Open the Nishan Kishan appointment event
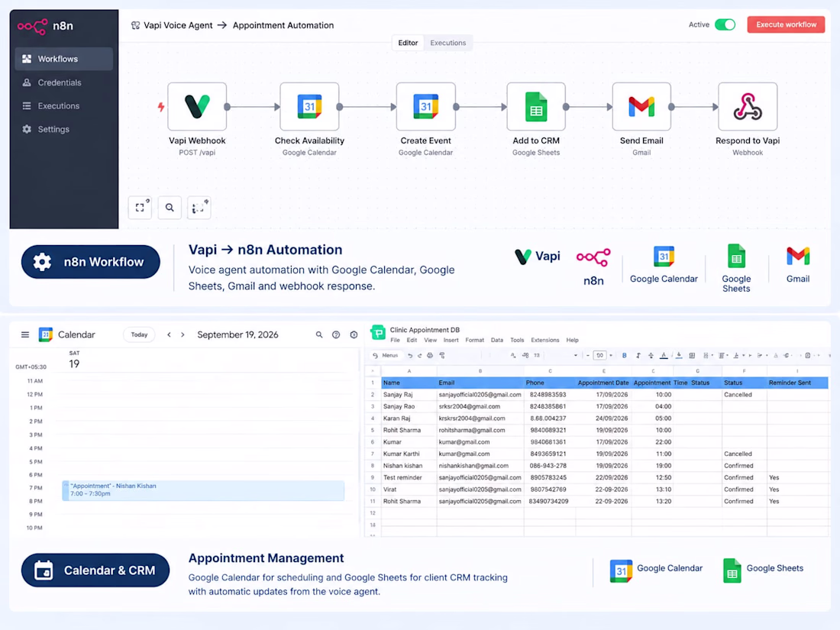This screenshot has height=630, width=840. [x=204, y=490]
